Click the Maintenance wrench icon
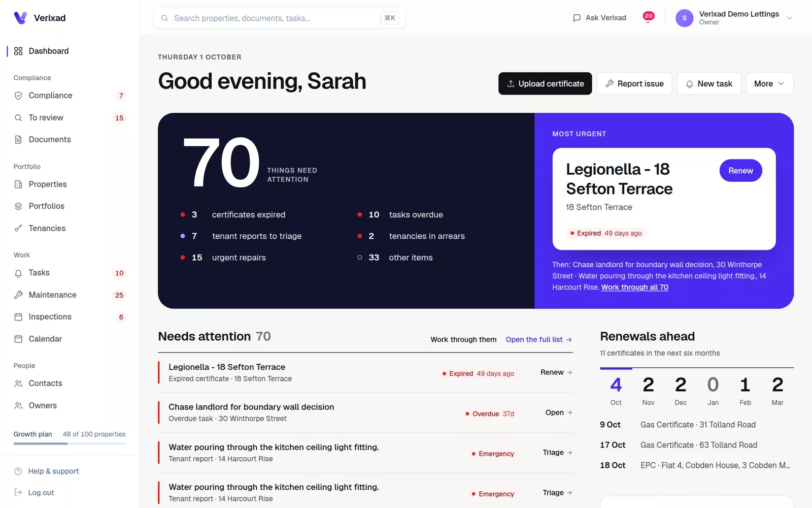Image resolution: width=812 pixels, height=508 pixels. [x=18, y=295]
